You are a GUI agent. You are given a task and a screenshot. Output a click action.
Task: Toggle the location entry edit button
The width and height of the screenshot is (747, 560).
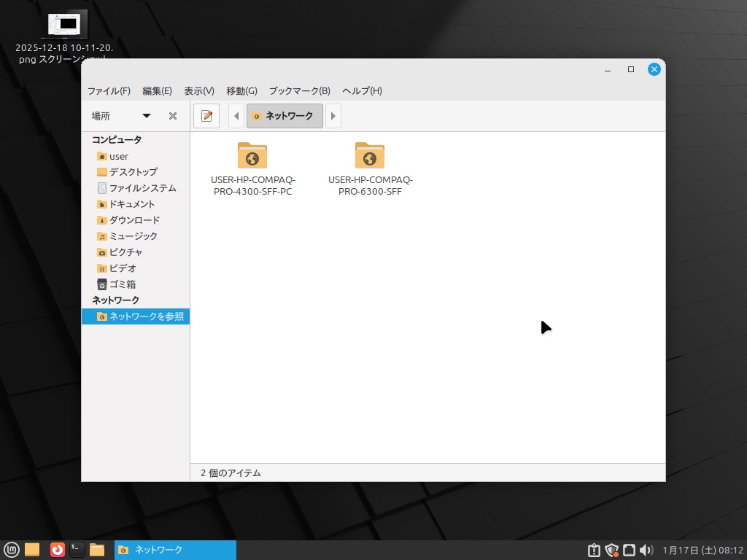pos(206,116)
